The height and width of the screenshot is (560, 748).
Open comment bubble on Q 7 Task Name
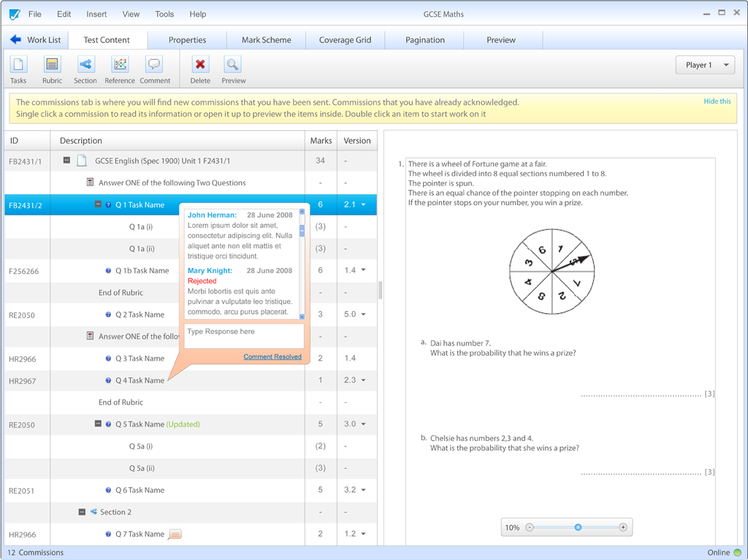pyautogui.click(x=175, y=534)
